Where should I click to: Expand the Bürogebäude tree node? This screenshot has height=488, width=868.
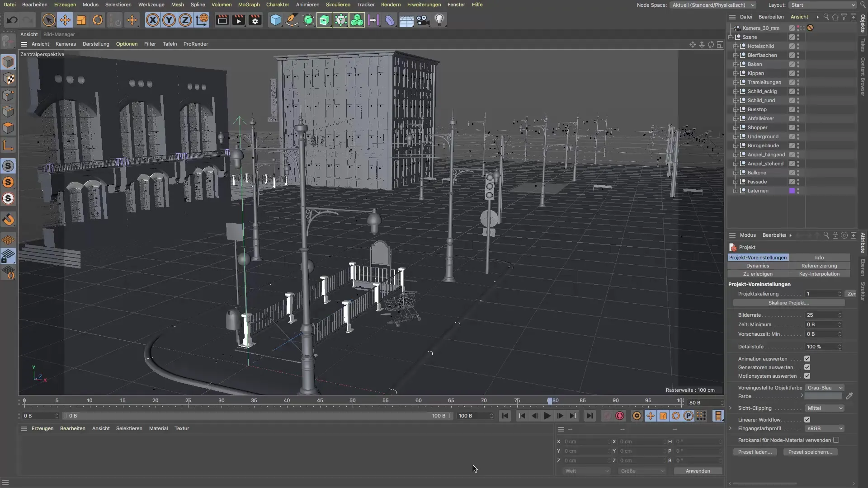click(x=736, y=145)
